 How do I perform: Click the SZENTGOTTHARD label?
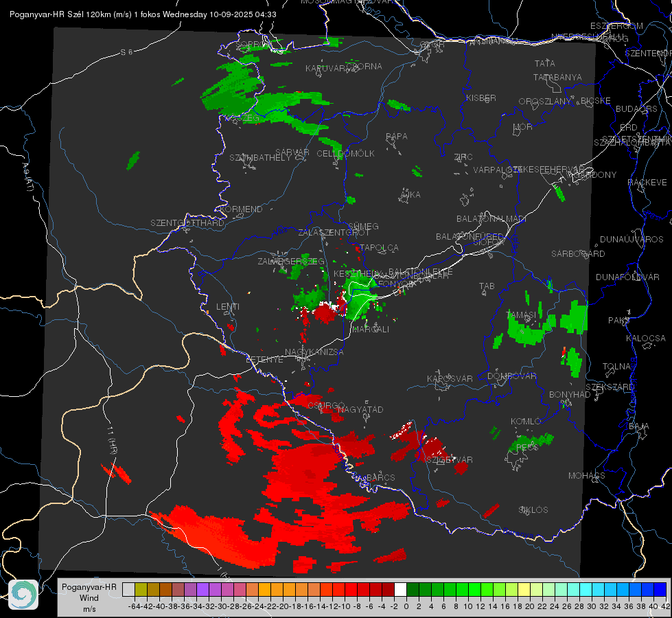pos(187,222)
